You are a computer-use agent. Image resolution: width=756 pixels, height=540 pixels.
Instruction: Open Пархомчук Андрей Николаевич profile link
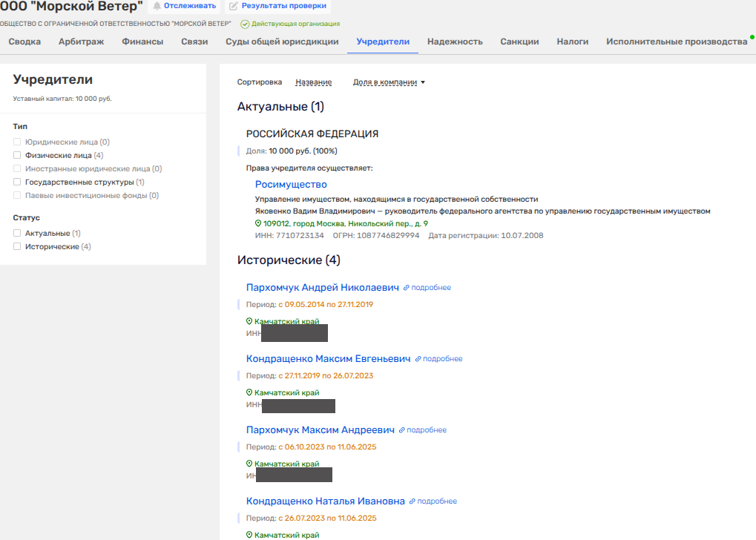[x=323, y=287]
